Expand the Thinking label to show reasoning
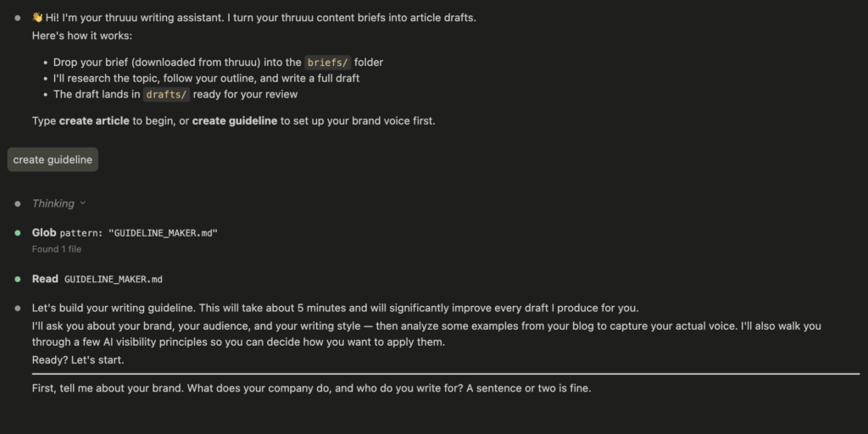This screenshot has height=434, width=868. coord(53,203)
